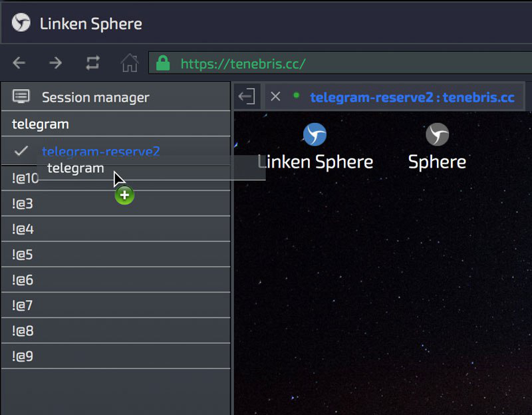Click the tenebris.cc URL address field
The height and width of the screenshot is (415, 532).
pos(340,63)
